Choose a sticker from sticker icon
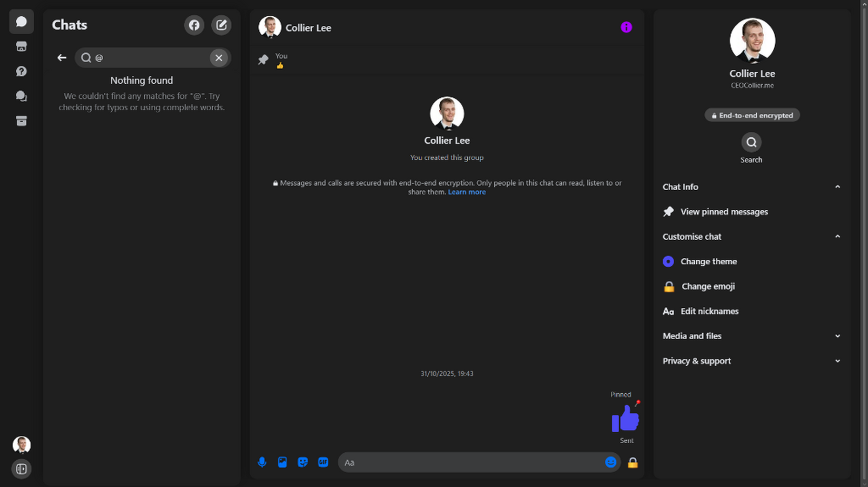868x487 pixels. [303, 462]
